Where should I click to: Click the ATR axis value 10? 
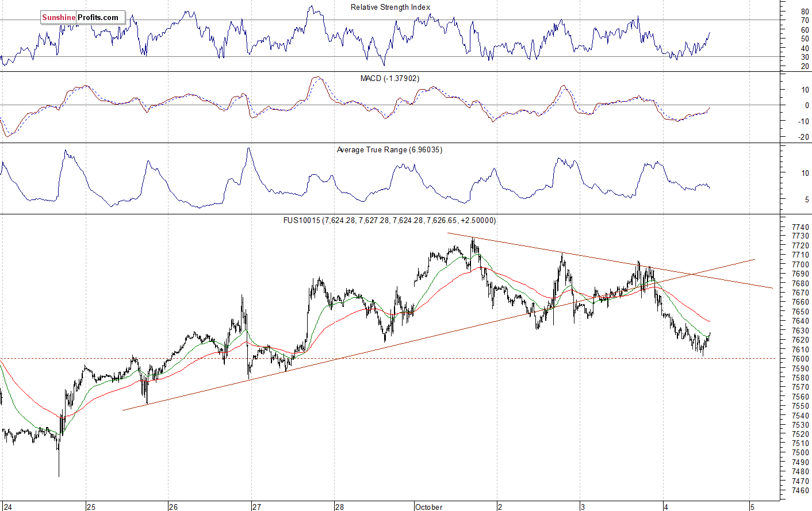pyautogui.click(x=805, y=173)
